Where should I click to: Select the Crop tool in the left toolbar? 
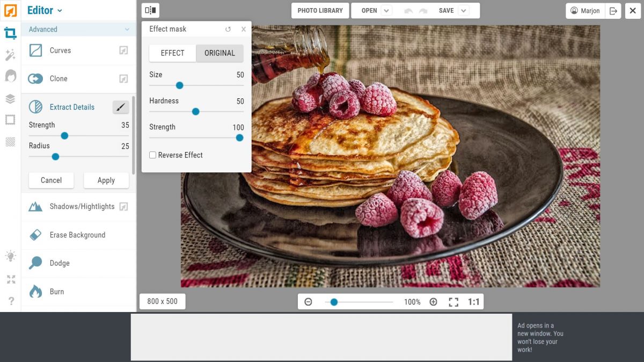10,33
